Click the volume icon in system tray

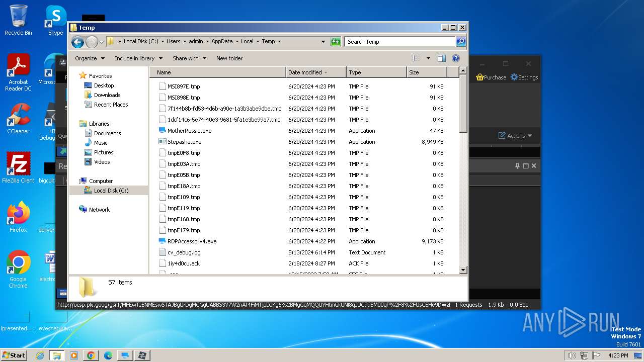[572, 355]
